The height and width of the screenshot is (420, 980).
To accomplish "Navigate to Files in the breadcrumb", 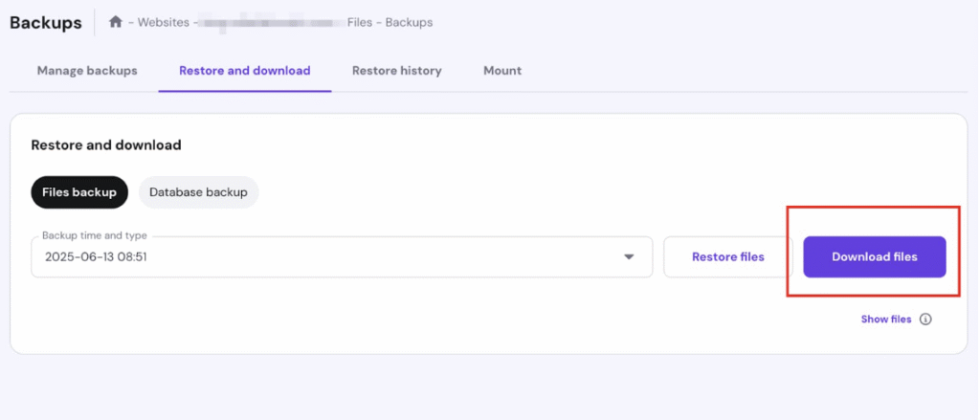I will [360, 22].
